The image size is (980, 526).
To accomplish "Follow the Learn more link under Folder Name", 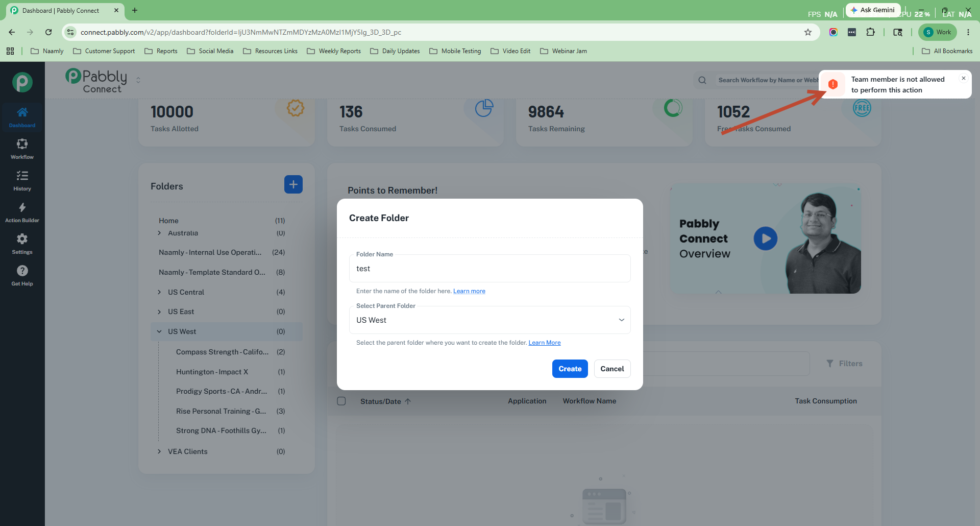I will (x=469, y=291).
